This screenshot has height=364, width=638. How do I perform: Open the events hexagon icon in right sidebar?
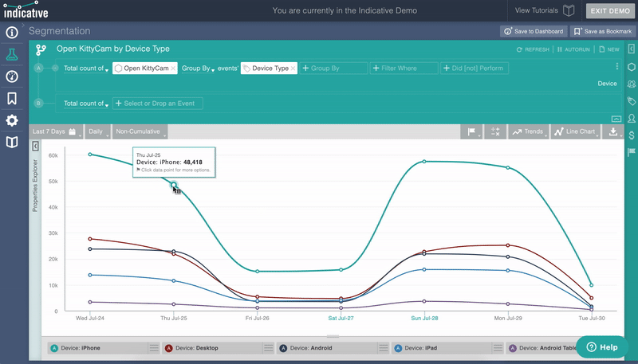(x=631, y=67)
